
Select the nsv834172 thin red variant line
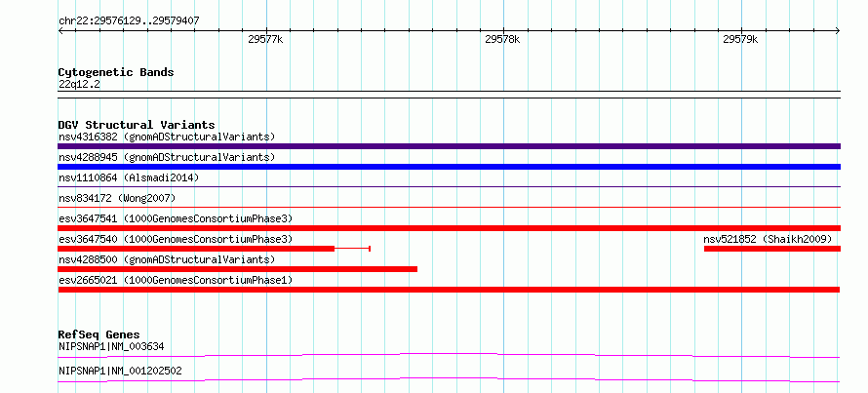[449, 207]
